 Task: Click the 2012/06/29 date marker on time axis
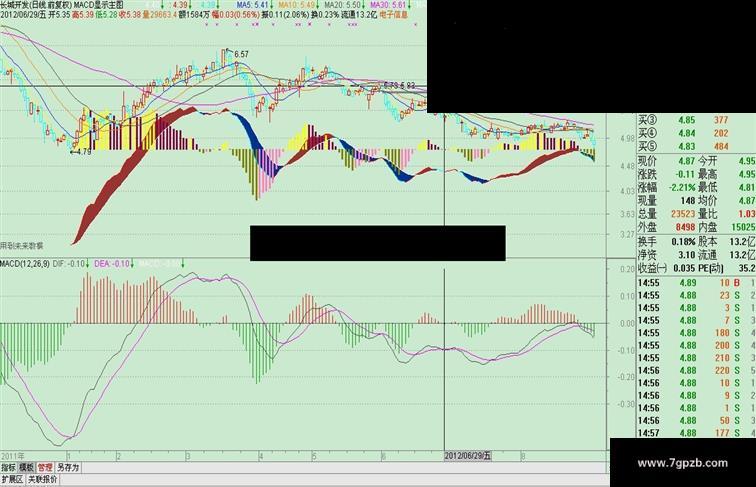(468, 456)
